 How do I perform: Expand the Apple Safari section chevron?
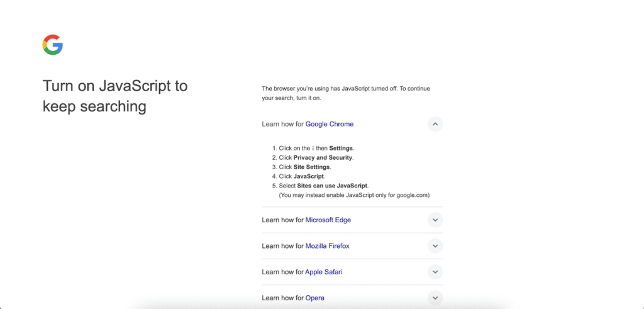[435, 272]
